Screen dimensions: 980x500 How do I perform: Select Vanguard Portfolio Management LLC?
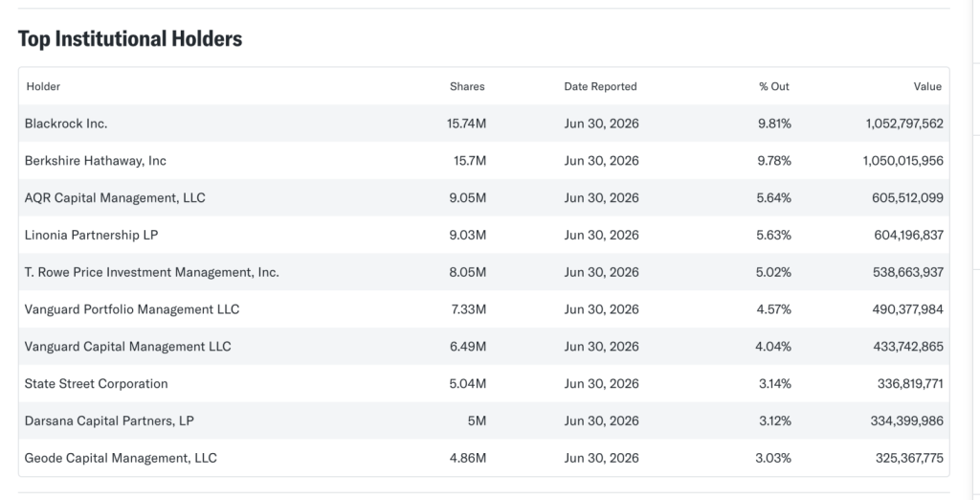point(131,309)
